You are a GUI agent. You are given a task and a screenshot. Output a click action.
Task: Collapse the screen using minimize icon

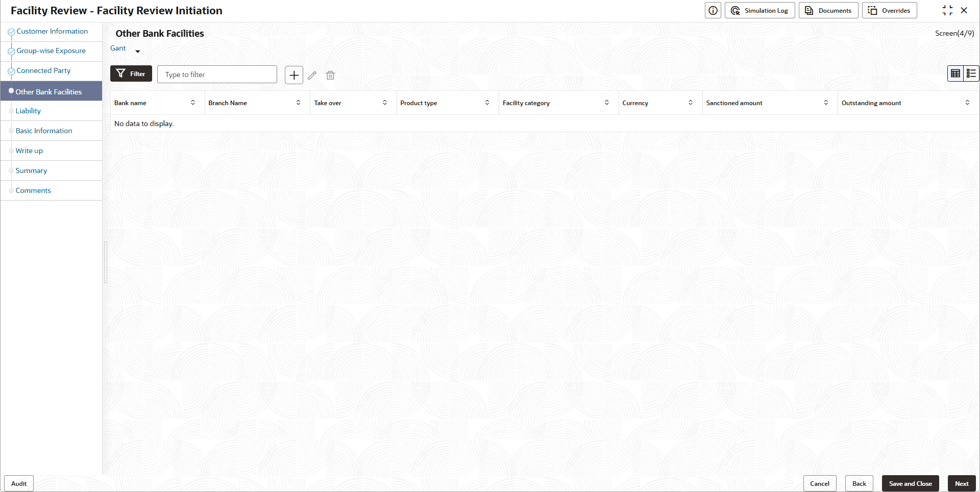coord(947,11)
